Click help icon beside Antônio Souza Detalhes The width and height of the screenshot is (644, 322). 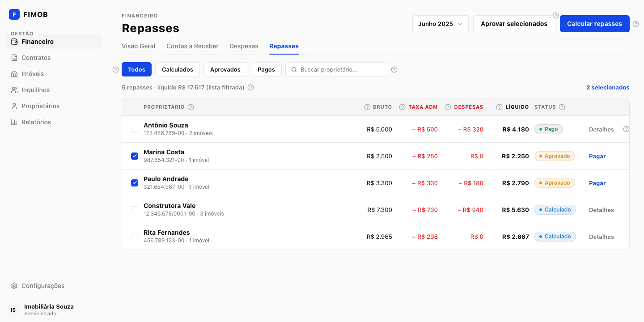pyautogui.click(x=626, y=129)
